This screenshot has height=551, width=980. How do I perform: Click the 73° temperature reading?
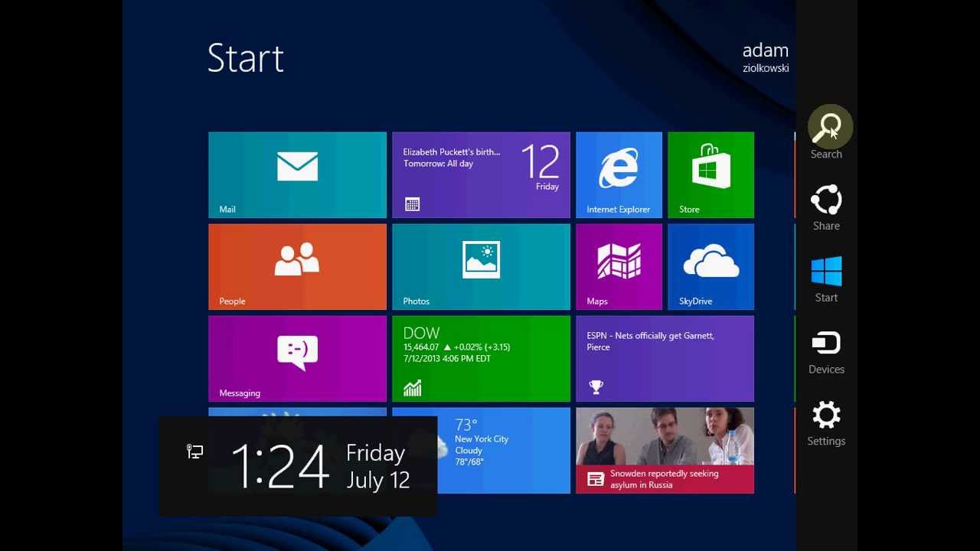tap(466, 425)
